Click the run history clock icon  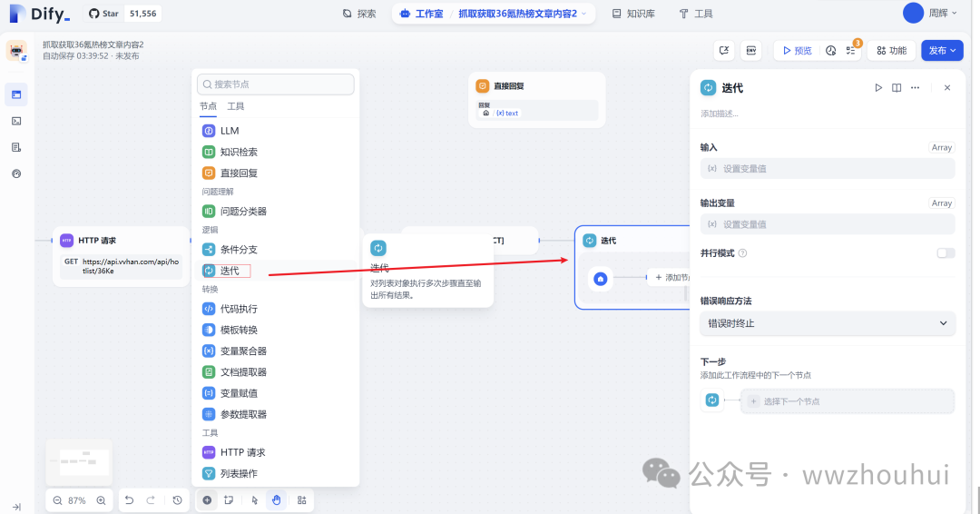coord(830,51)
